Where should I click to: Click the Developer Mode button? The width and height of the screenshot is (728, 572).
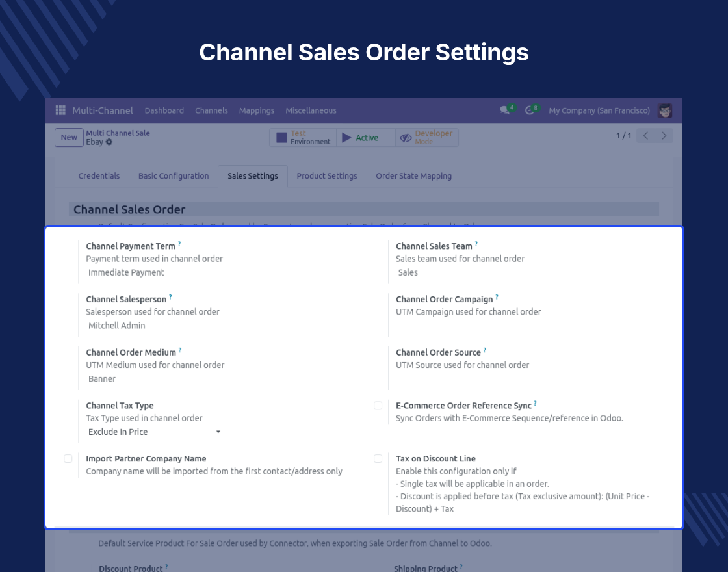point(426,137)
